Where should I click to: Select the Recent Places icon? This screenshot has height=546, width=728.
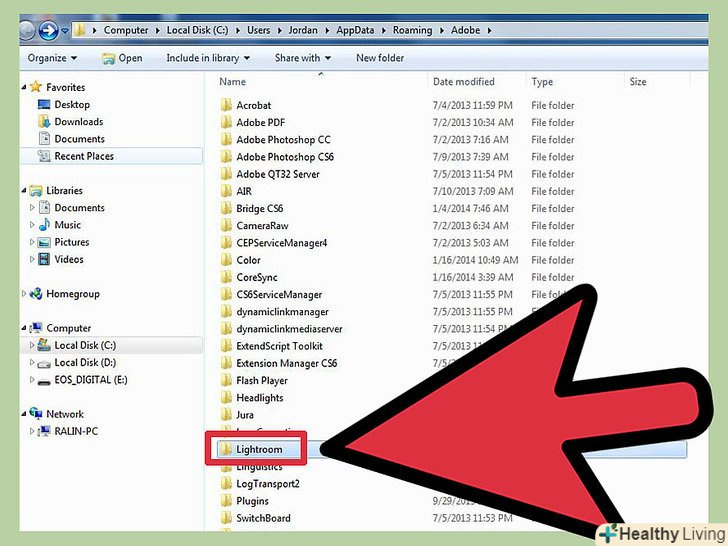[x=44, y=156]
